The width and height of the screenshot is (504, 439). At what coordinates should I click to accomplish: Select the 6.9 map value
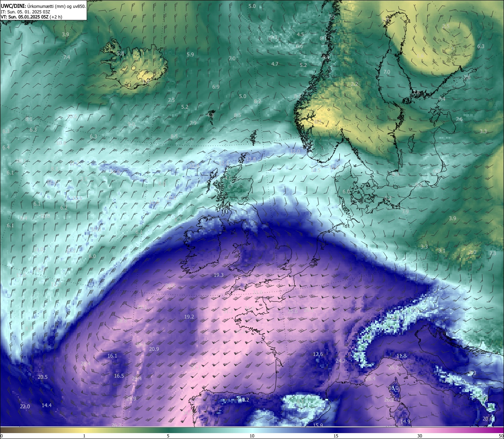point(216,87)
